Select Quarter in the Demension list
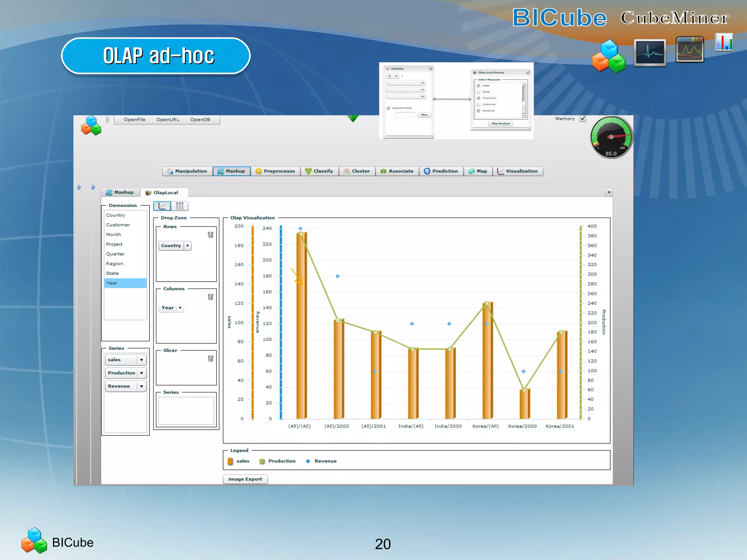This screenshot has height=560, width=747. point(115,254)
